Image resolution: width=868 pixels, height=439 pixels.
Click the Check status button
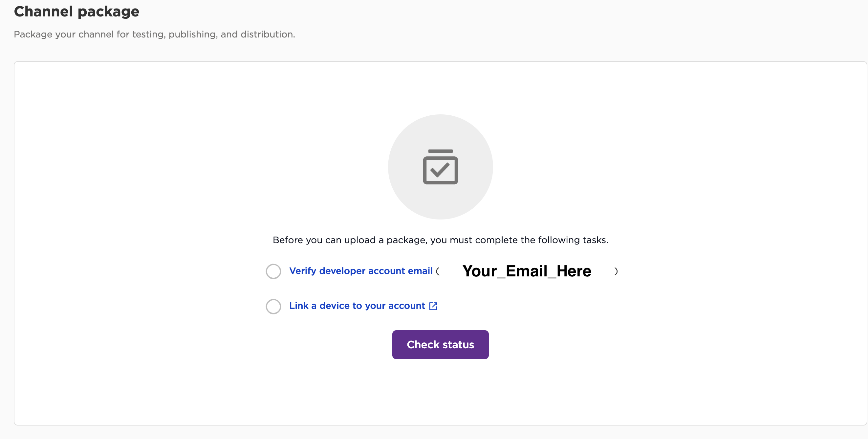(441, 345)
